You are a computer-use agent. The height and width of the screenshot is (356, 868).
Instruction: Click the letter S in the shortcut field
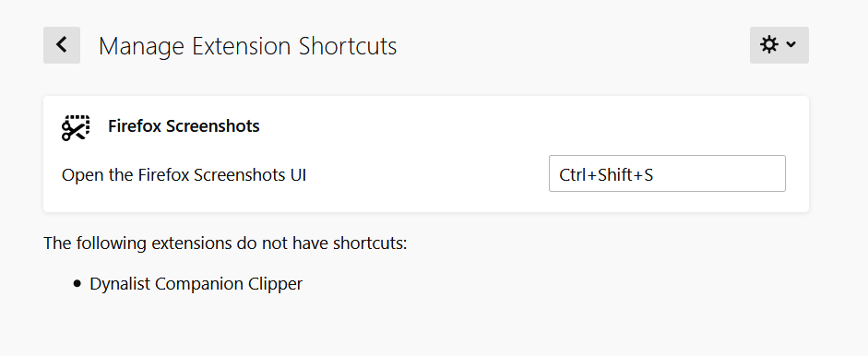click(x=648, y=175)
